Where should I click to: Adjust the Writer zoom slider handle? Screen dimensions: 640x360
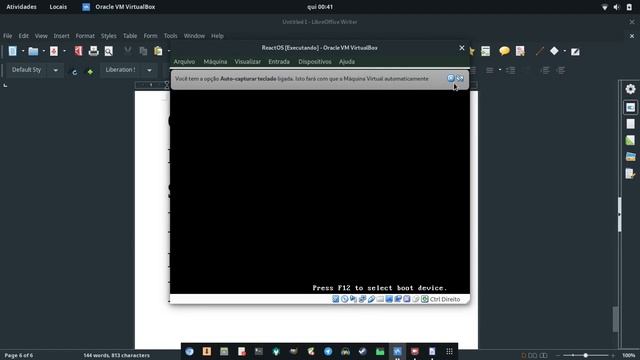(585, 356)
